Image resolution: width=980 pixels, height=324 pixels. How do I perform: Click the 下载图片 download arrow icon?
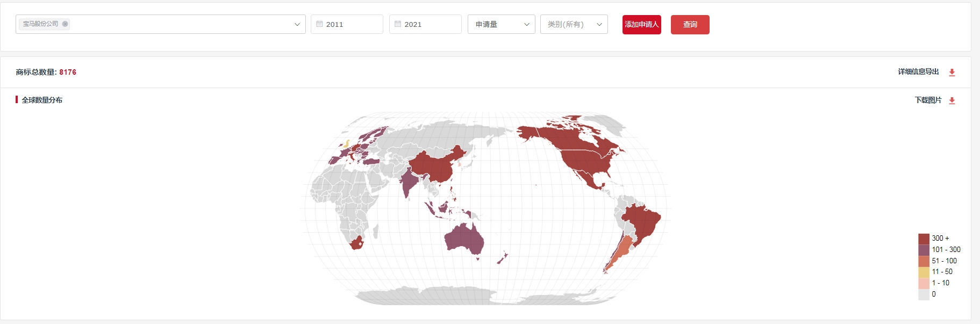pos(952,100)
